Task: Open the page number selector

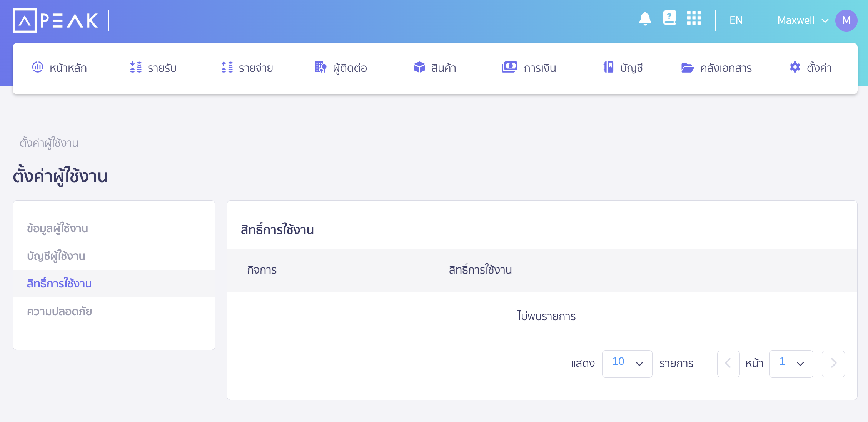Action: [791, 364]
